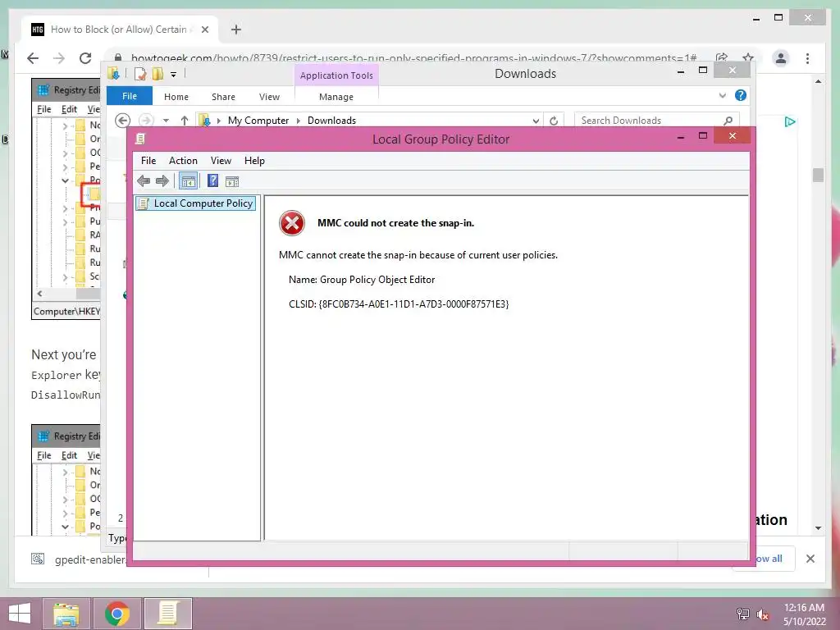This screenshot has width=840, height=630.
Task: Open Action menu in Local Group Policy Editor
Action: 183,161
